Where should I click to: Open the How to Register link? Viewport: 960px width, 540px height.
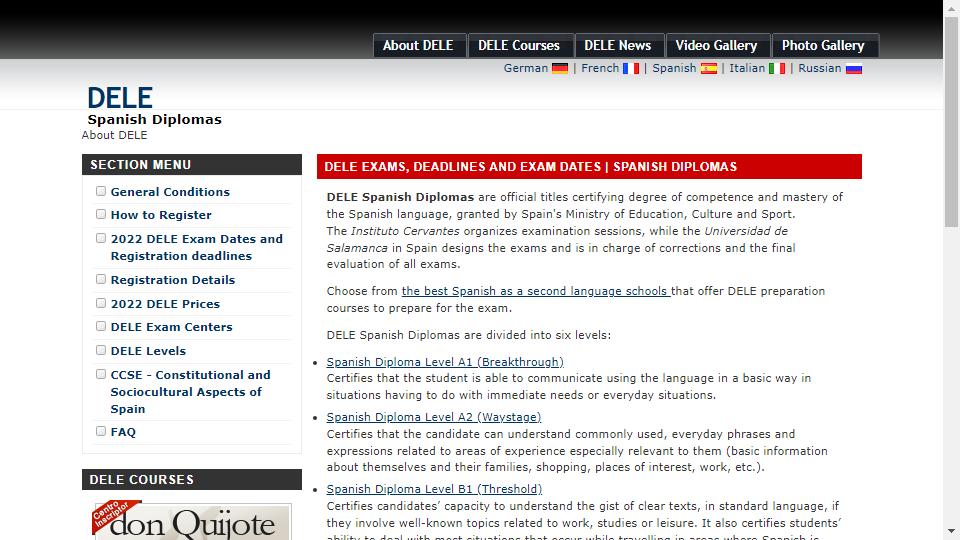(x=161, y=215)
